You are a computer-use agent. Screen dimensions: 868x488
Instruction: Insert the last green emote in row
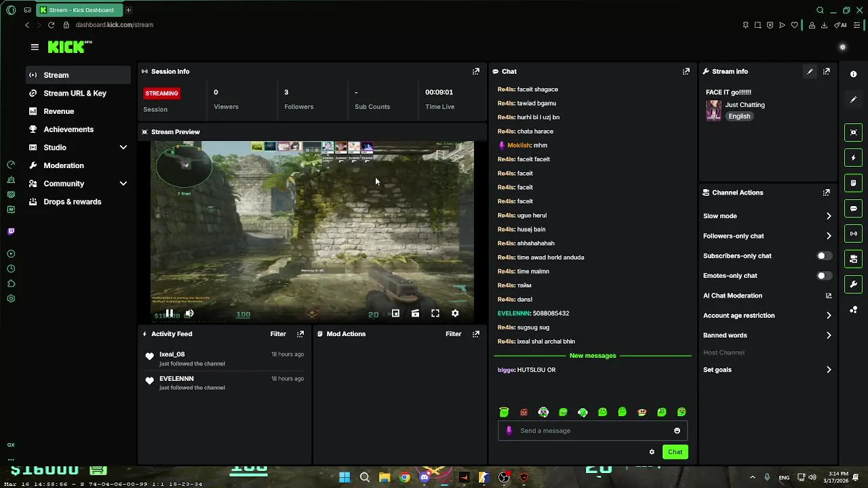point(682,412)
